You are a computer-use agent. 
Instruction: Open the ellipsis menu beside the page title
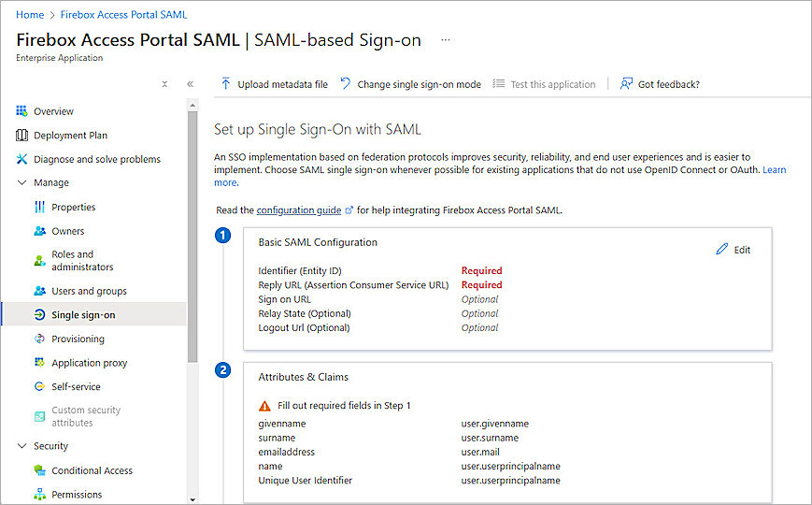(x=446, y=40)
